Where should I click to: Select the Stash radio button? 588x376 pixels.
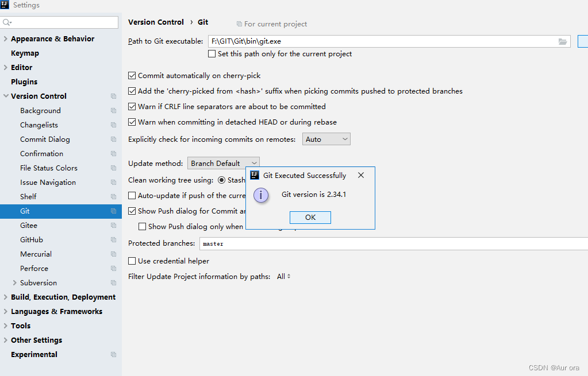point(222,180)
